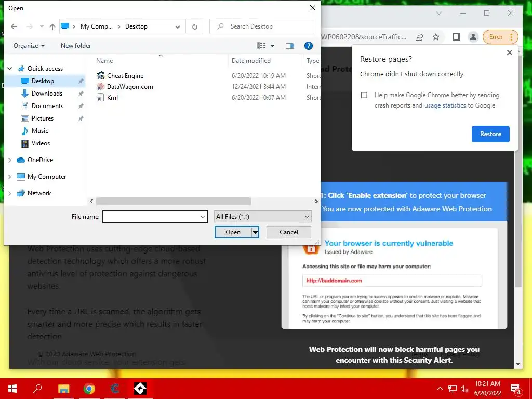Expand the address bar path history
This screenshot has height=399, width=532.
pyautogui.click(x=178, y=27)
